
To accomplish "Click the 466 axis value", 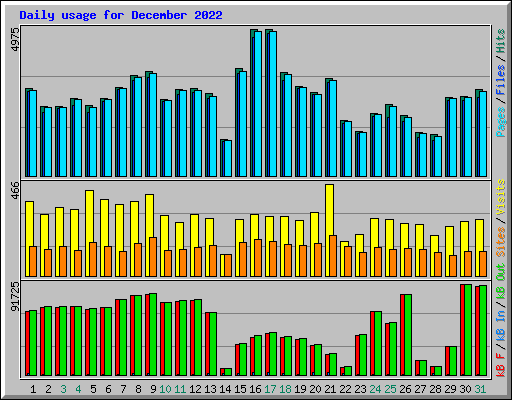I will point(16,191).
